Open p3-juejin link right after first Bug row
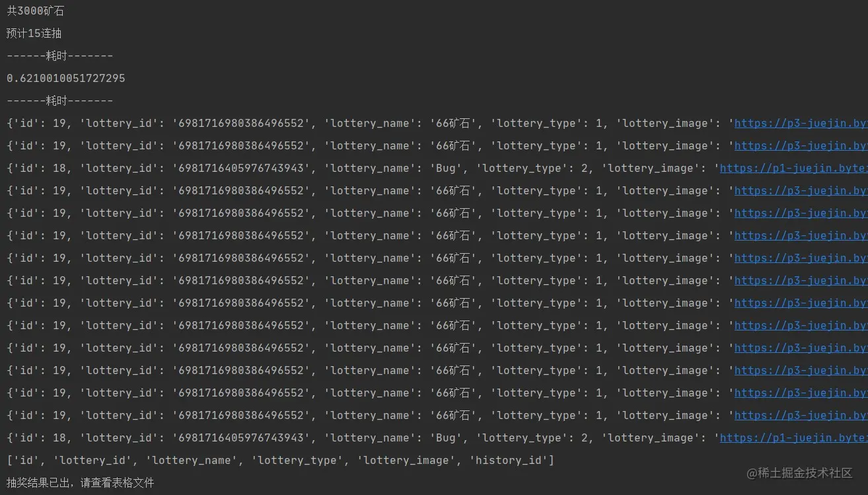This screenshot has width=868, height=495. (x=801, y=190)
